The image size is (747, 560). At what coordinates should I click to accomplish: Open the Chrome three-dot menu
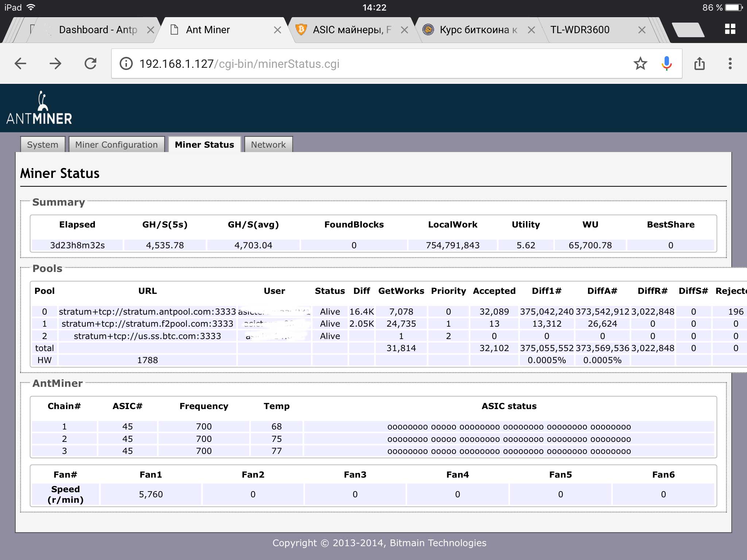tap(730, 64)
